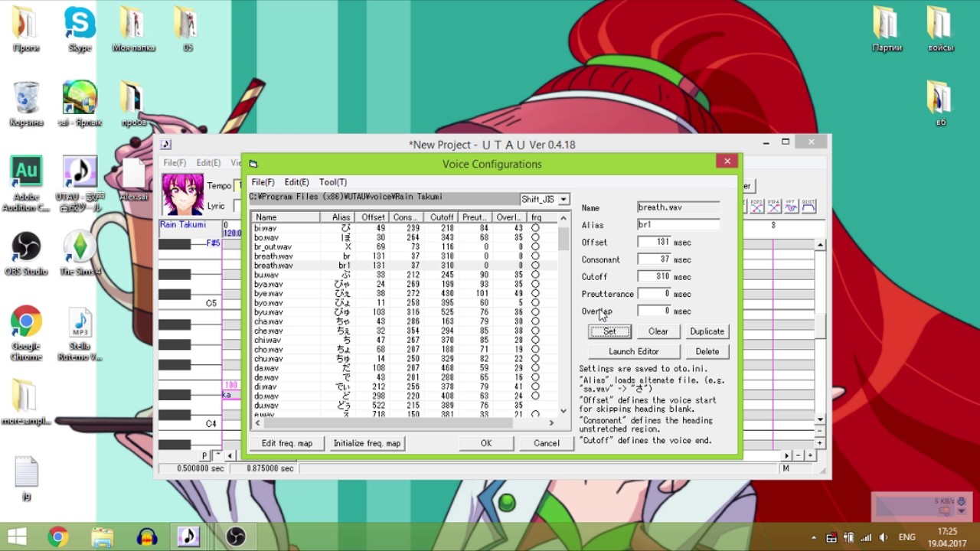Click the vibrato (VBR) icon in UTAU toolbar
The height and width of the screenshot is (551, 980).
(x=791, y=206)
